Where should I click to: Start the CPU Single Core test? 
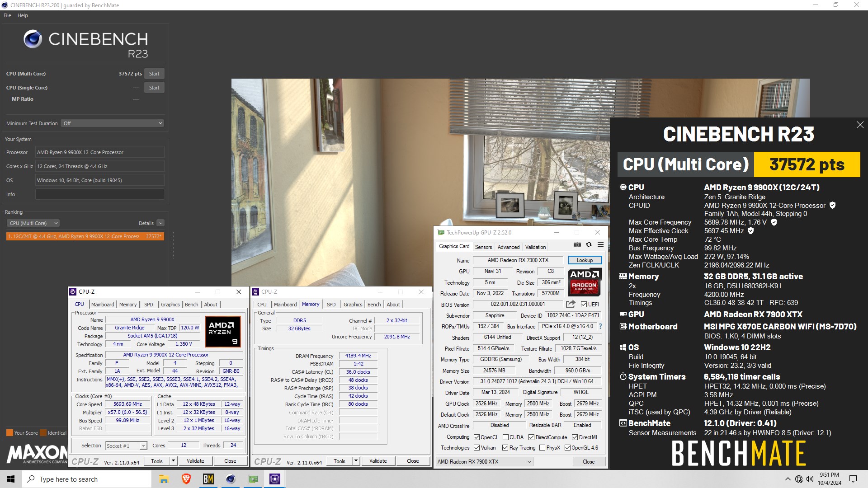[154, 88]
